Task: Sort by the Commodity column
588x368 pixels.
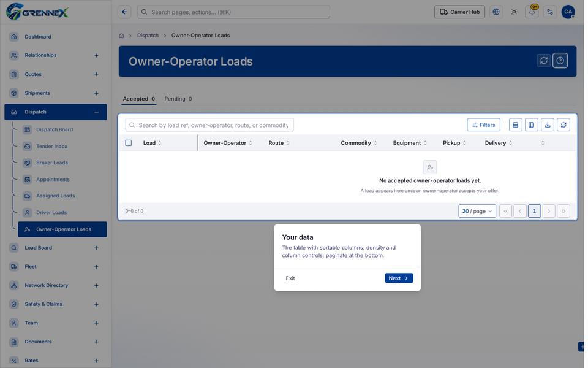Action: pos(359,143)
